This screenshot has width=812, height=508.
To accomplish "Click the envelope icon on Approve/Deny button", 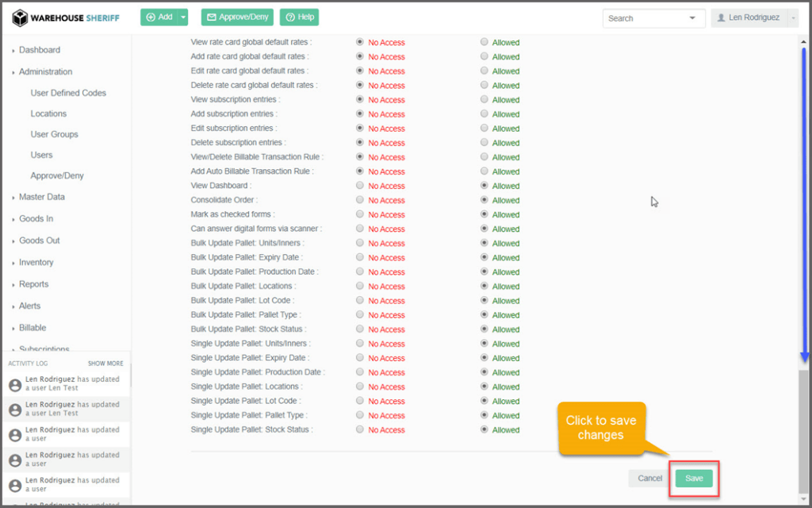I will tap(211, 17).
